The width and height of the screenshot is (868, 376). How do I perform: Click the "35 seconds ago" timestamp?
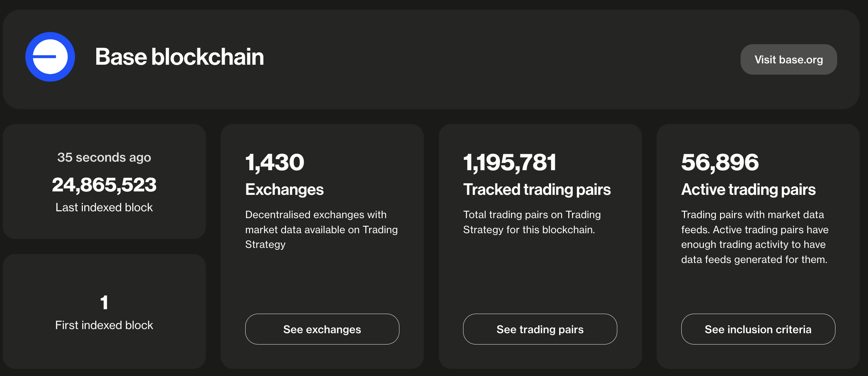pos(104,158)
